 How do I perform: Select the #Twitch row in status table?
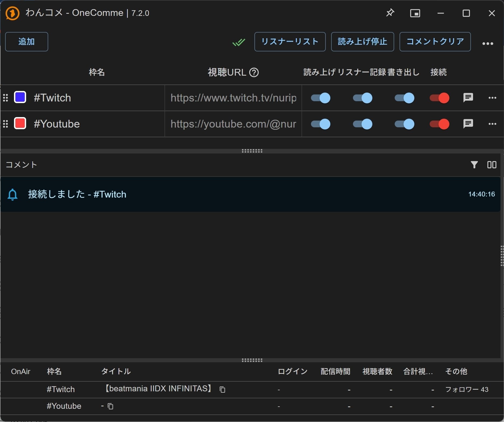(x=252, y=390)
